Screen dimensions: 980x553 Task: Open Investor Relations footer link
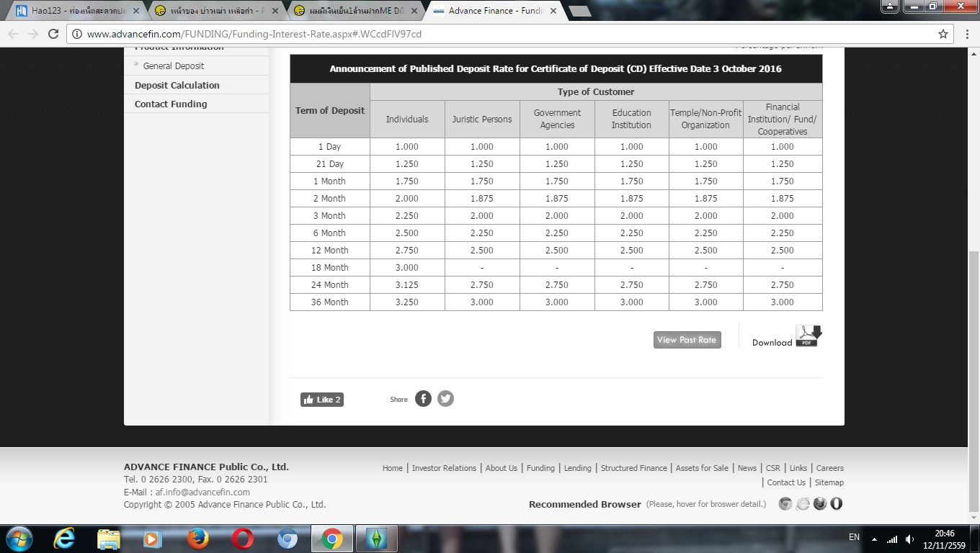(444, 468)
